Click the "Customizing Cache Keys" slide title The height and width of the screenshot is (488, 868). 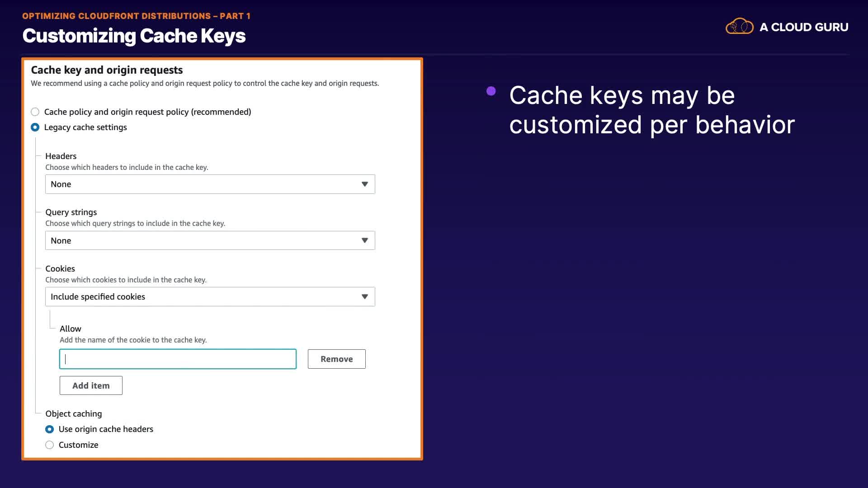click(134, 36)
